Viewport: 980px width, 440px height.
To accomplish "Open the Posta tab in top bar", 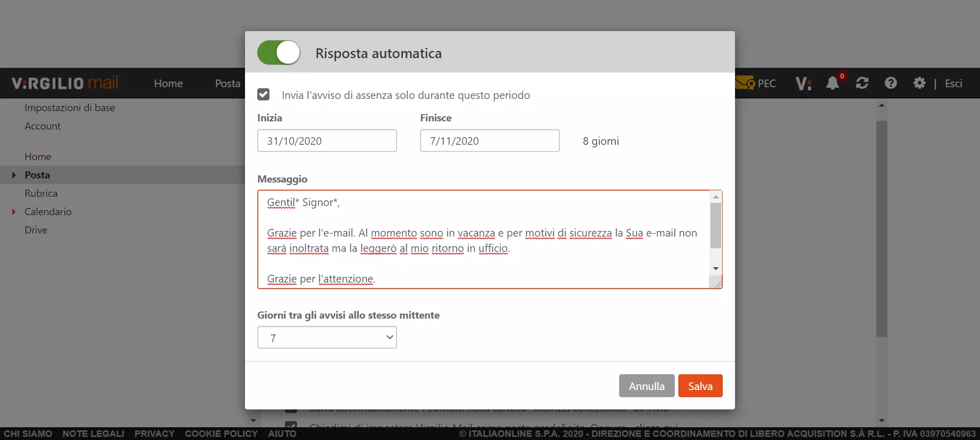I will tap(228, 84).
